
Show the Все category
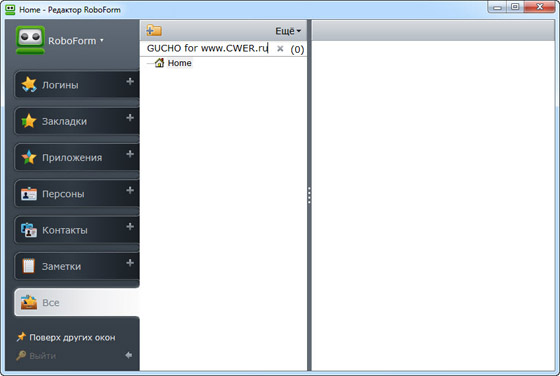(76, 302)
